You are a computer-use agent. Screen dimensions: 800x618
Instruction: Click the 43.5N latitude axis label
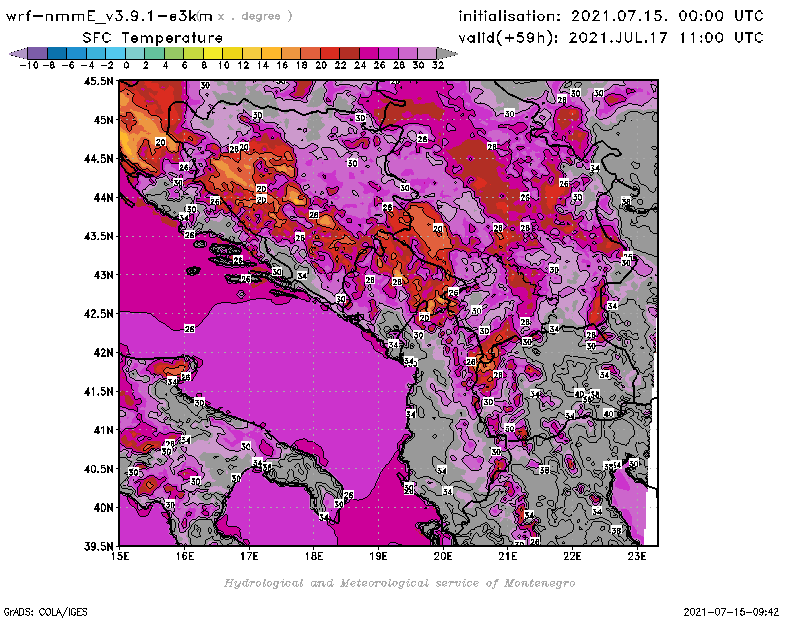coord(98,236)
